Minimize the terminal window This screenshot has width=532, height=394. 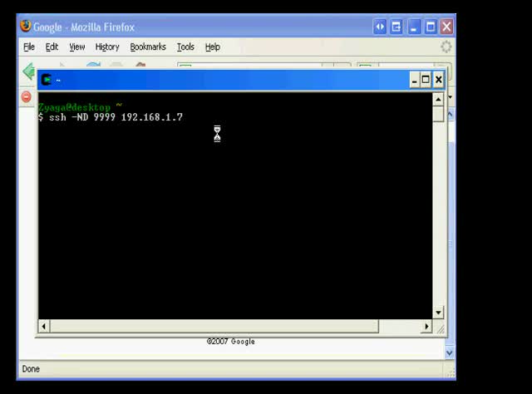[414, 80]
